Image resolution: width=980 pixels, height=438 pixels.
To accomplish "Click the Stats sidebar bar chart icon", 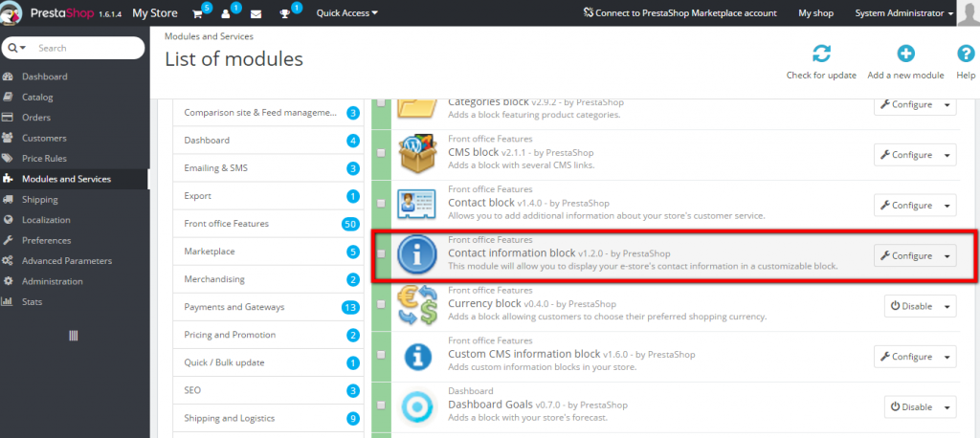I will [8, 302].
